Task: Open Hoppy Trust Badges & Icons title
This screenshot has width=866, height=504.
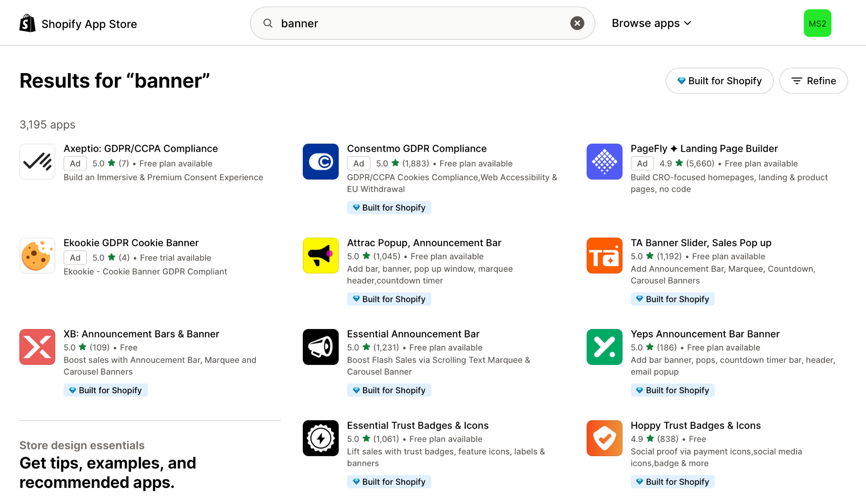Action: pyautogui.click(x=696, y=425)
